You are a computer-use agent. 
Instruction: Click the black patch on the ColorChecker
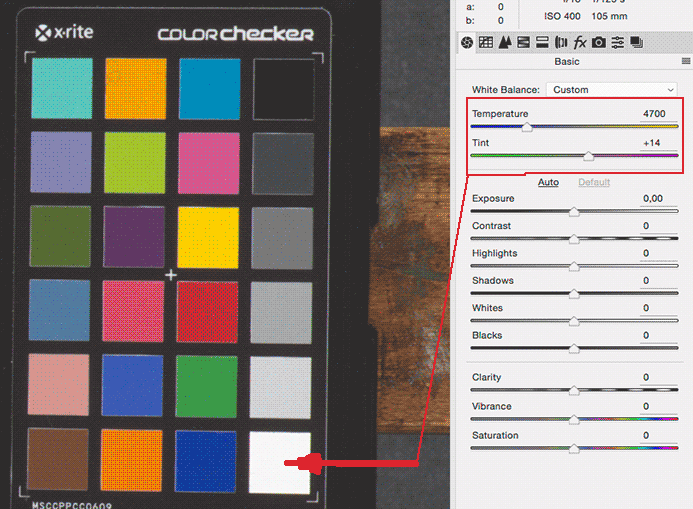[x=284, y=90]
